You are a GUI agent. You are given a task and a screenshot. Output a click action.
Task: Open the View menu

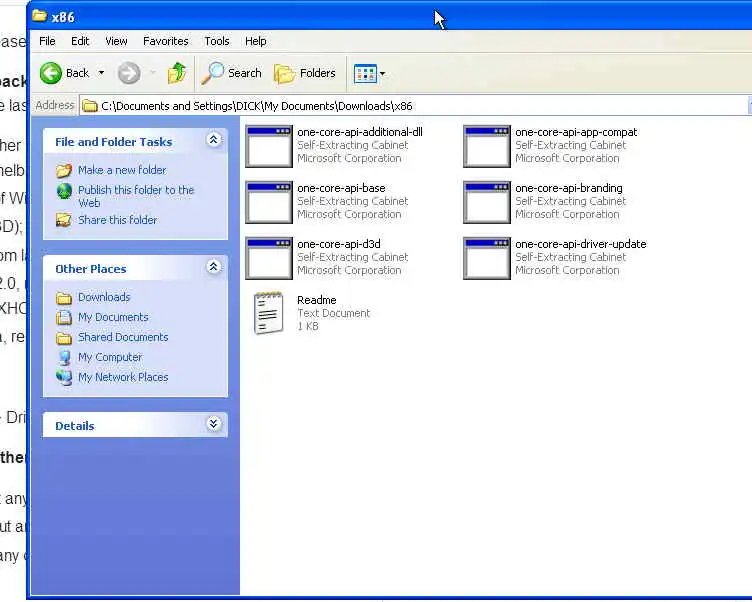[x=116, y=41]
